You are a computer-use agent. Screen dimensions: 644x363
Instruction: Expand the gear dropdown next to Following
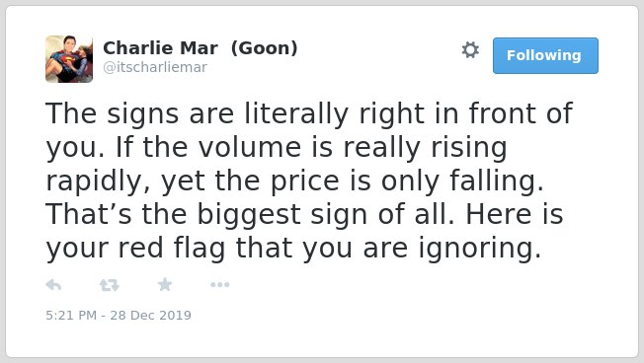[470, 50]
